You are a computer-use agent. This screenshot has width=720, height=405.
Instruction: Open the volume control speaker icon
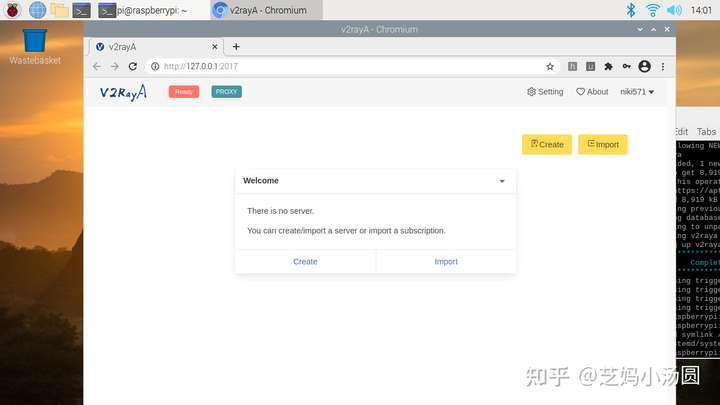tap(674, 10)
